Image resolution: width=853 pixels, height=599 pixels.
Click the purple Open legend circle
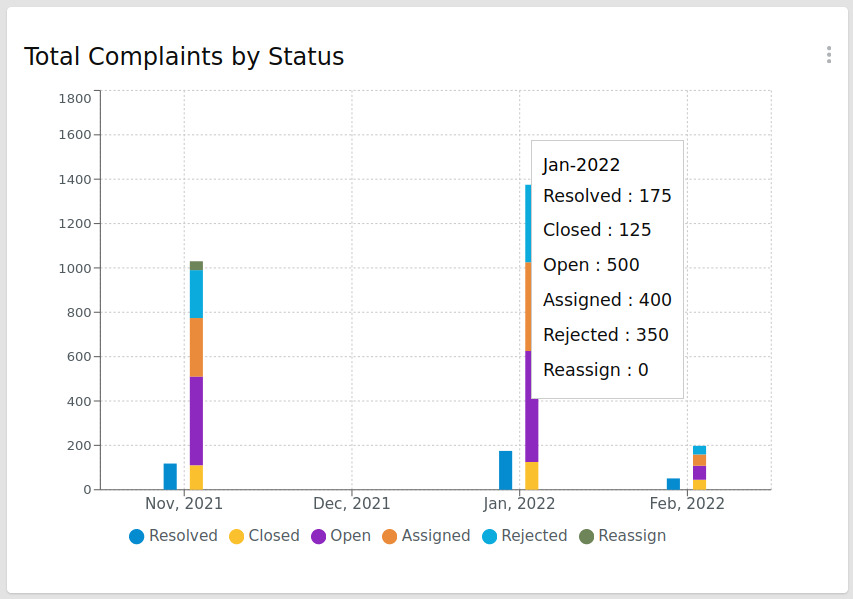pyautogui.click(x=319, y=536)
